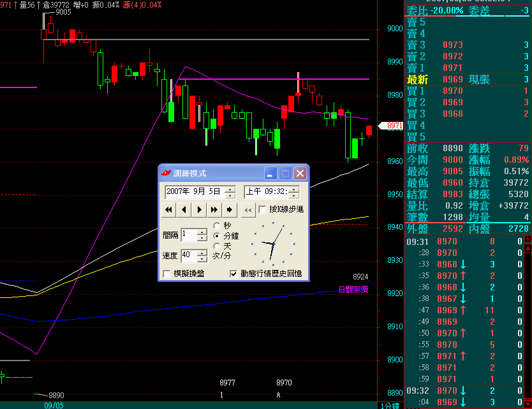
Task: Click the 09/05 date label on time axis
Action: pos(54,406)
